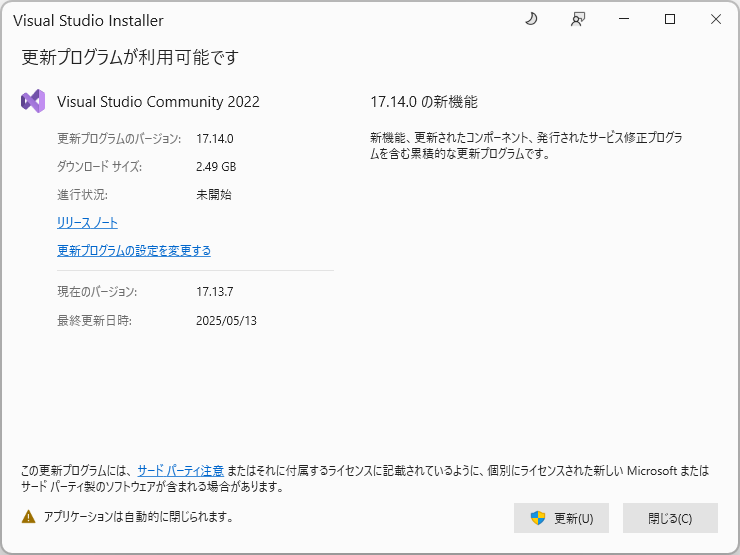Minimize the Visual Studio Installer window
Screen dimensions: 740x555
624,19
